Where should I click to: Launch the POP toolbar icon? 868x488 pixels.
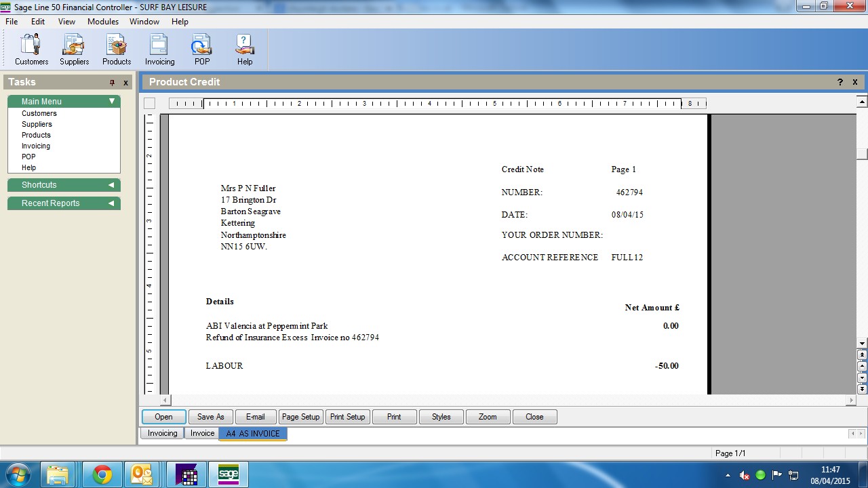(x=202, y=49)
